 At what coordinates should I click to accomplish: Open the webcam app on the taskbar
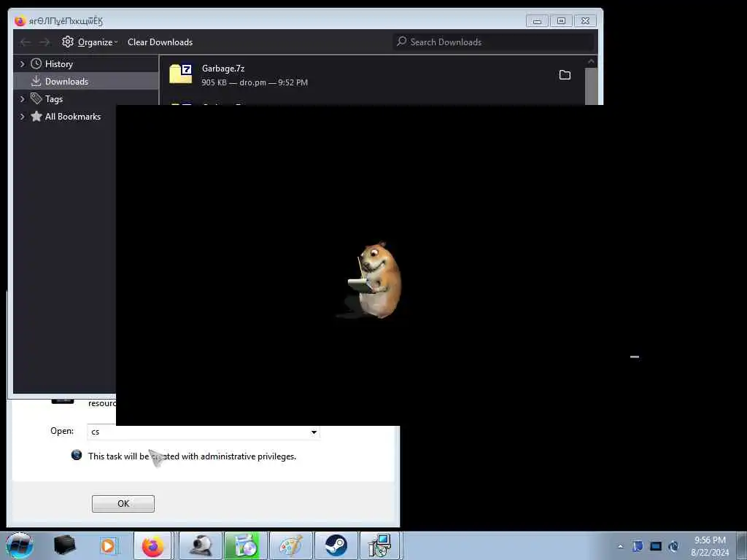pos(201,545)
